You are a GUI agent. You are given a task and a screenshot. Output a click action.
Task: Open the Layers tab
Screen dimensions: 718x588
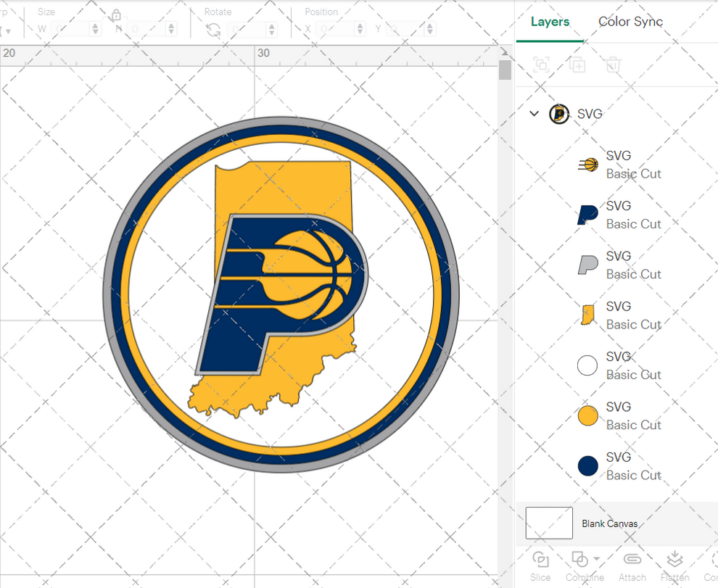550,22
